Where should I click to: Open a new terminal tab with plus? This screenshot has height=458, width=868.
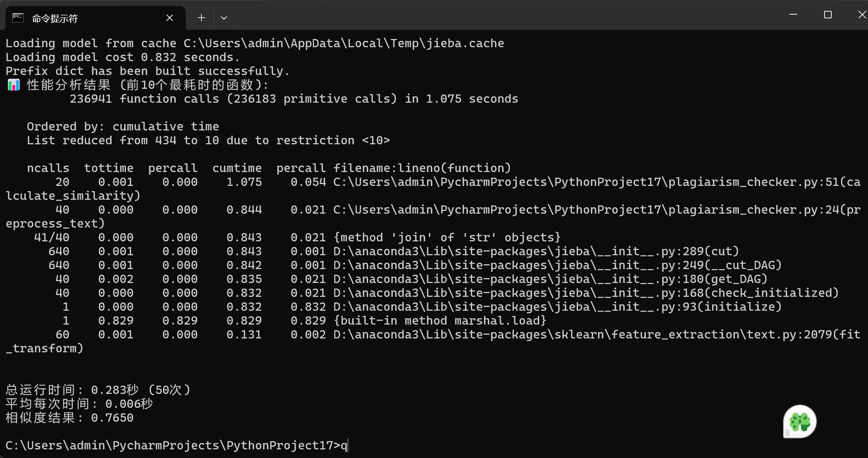pos(201,18)
